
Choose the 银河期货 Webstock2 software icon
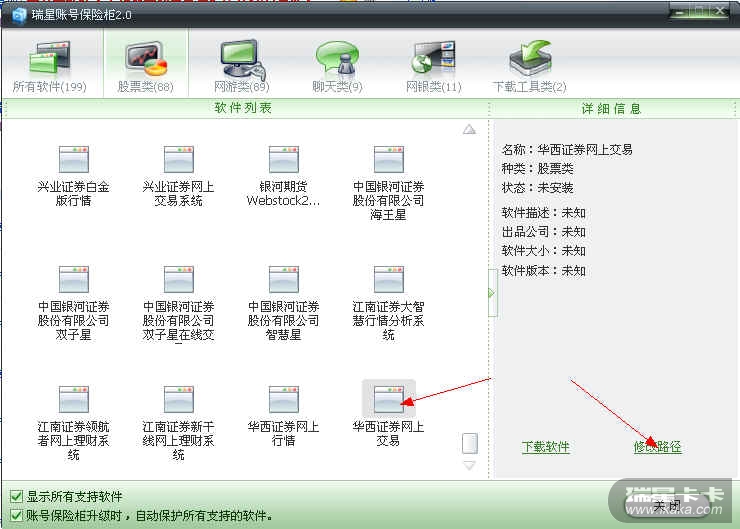pos(284,160)
